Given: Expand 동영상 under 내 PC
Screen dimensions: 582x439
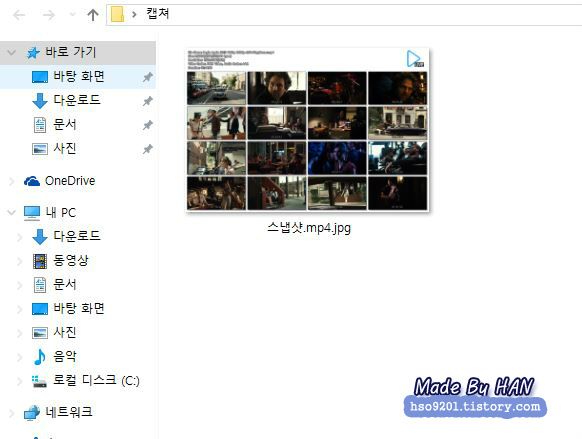Looking at the screenshot, I should (x=20, y=261).
